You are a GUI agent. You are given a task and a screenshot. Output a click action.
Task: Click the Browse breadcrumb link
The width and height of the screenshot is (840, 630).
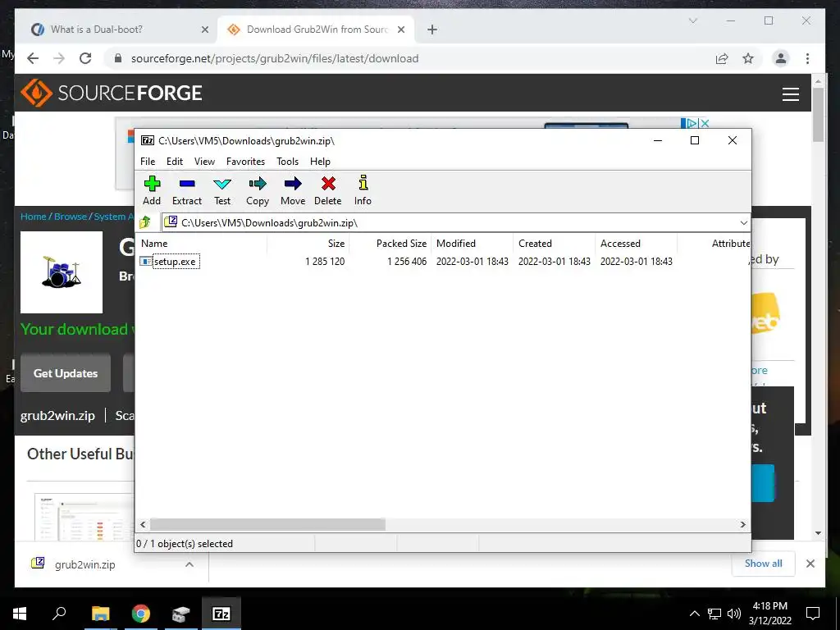pos(71,217)
